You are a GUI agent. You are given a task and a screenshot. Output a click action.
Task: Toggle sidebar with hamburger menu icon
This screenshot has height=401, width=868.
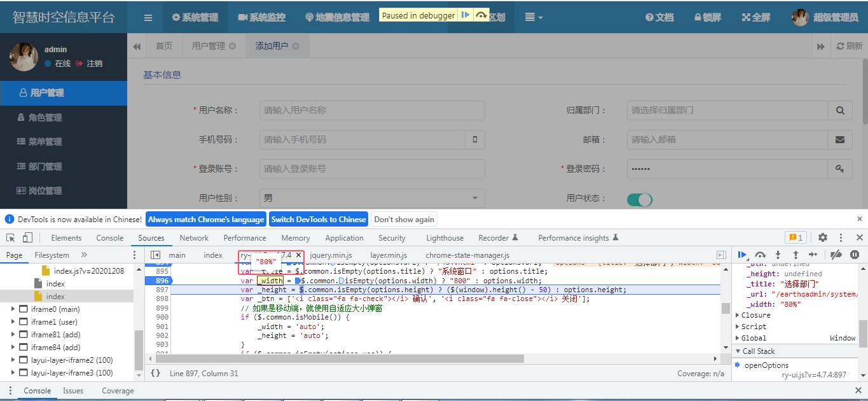click(x=148, y=18)
